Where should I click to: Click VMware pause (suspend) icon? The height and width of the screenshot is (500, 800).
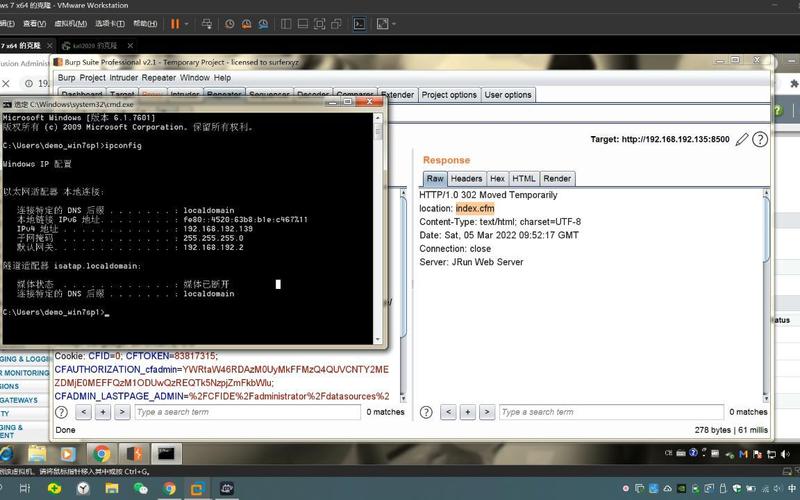[x=175, y=24]
